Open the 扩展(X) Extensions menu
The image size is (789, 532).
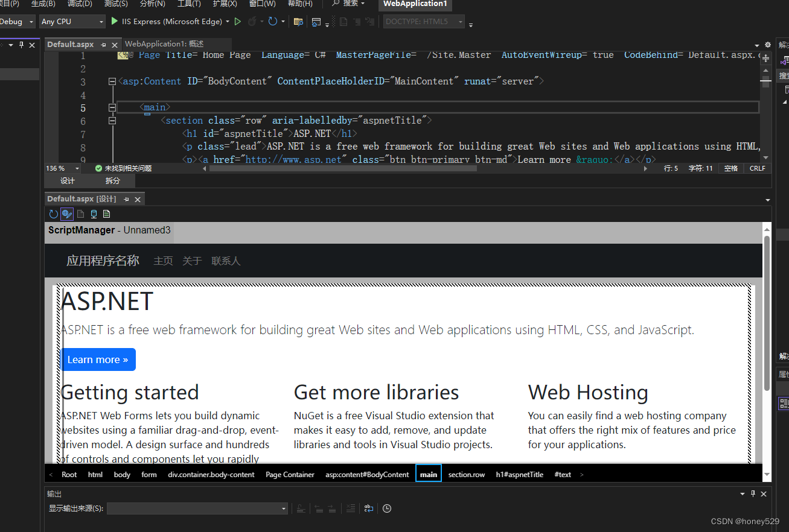[225, 4]
